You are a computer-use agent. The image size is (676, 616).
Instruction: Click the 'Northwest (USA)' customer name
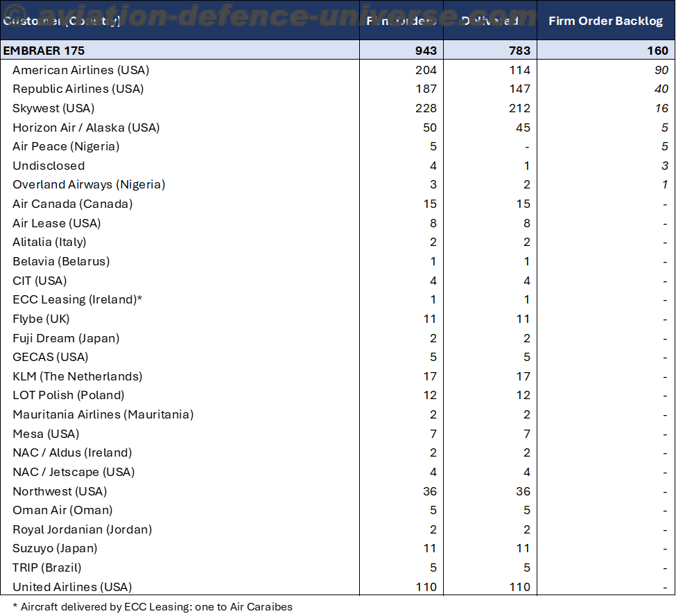coord(60,491)
